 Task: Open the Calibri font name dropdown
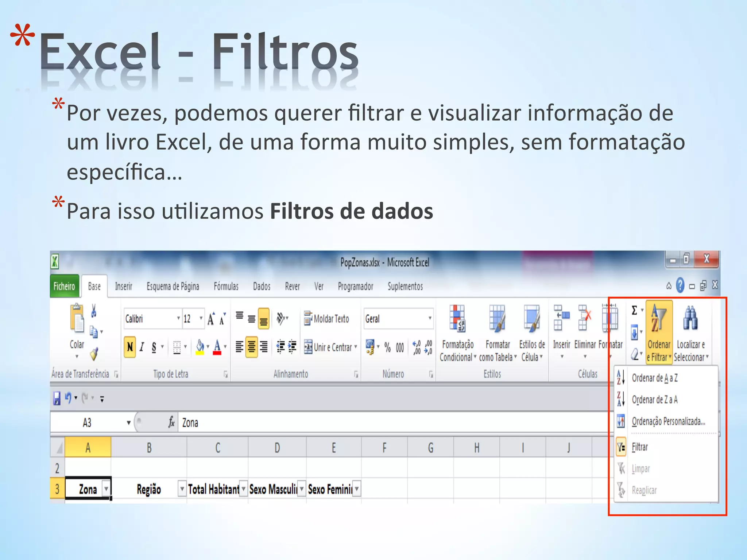tap(179, 318)
